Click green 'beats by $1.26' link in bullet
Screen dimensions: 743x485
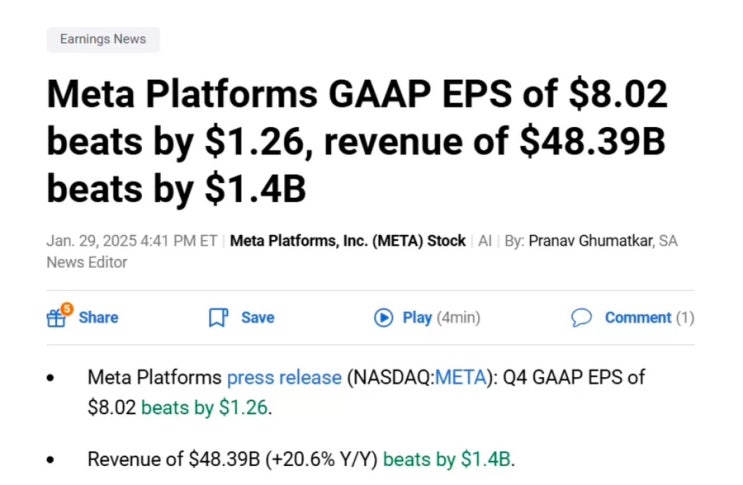[x=205, y=408]
